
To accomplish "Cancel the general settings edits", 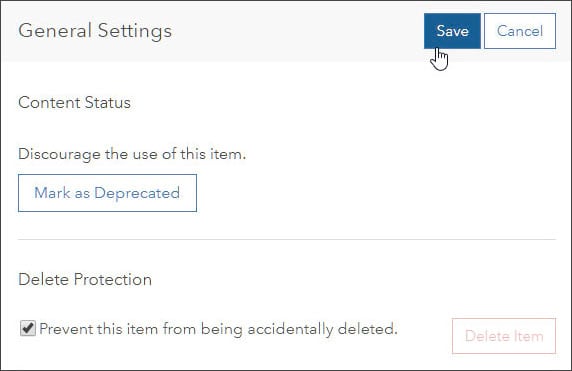I will click(520, 31).
